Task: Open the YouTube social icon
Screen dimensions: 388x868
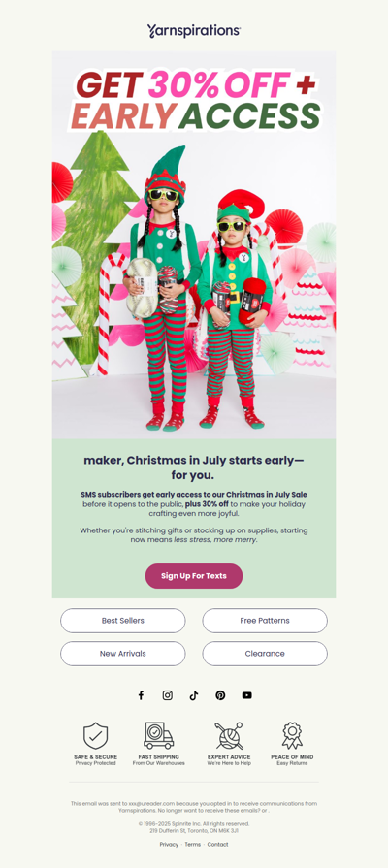Action: [x=246, y=695]
